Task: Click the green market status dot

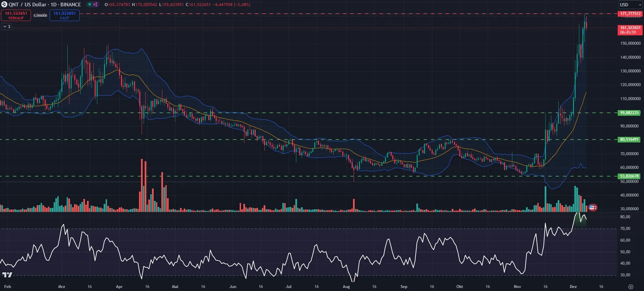Action: [90, 5]
